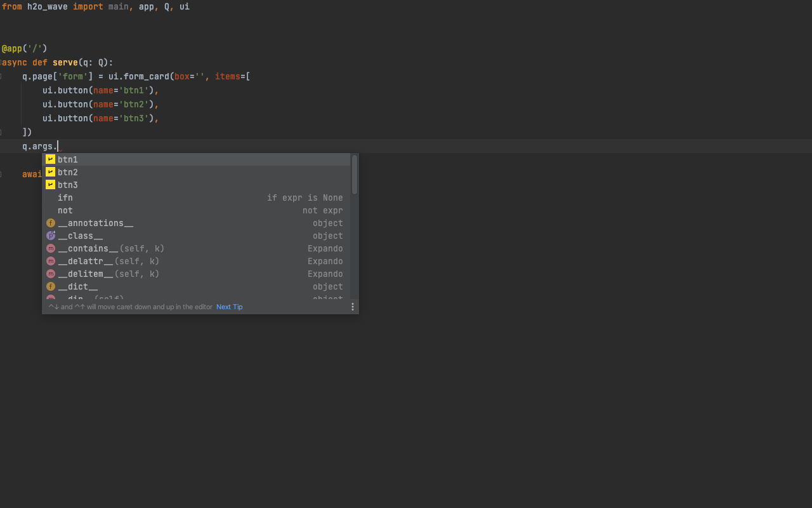Click the yellow icon beside btn2 suggestion
Screen dimensions: 812x508
[50, 172]
